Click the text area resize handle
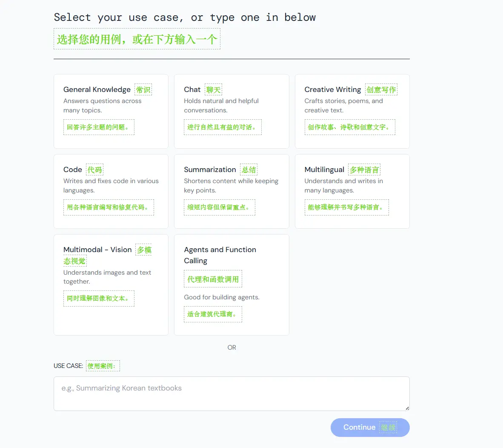 pyautogui.click(x=407, y=408)
